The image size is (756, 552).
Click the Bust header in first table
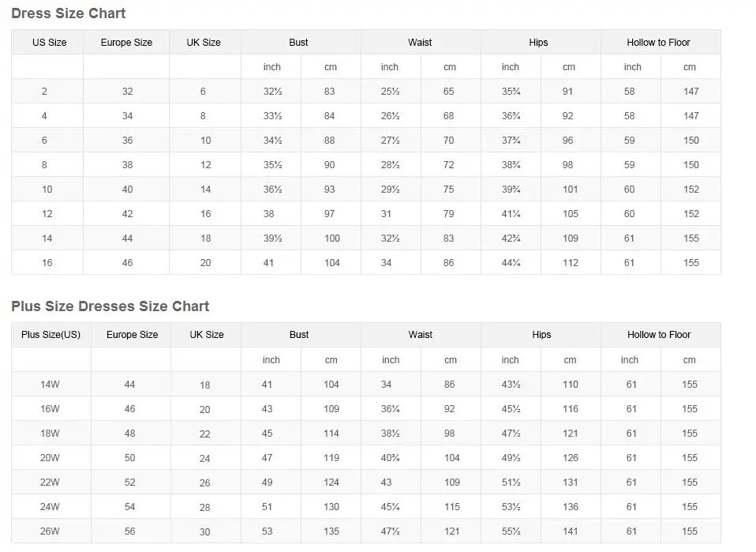tap(298, 43)
